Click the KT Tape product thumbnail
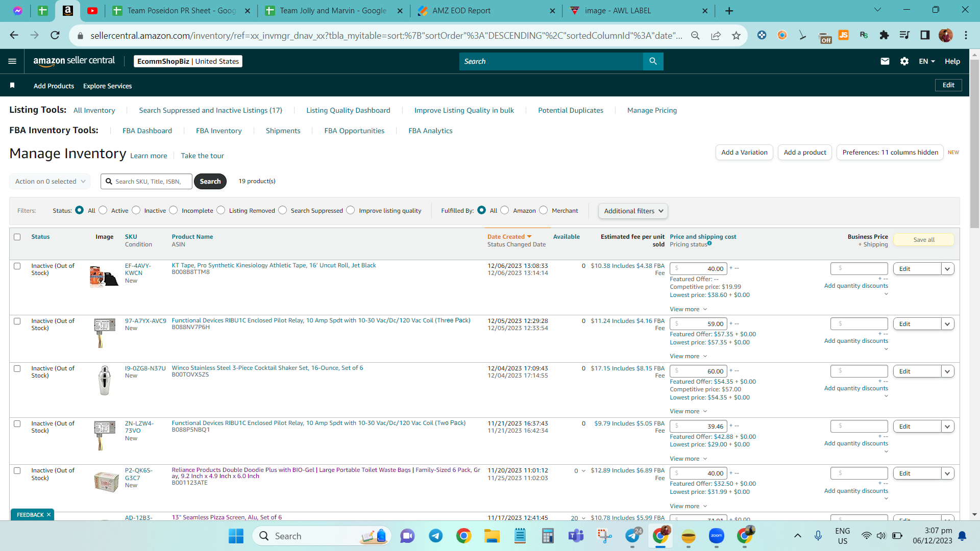Screen dimensions: 980x551 [104, 277]
